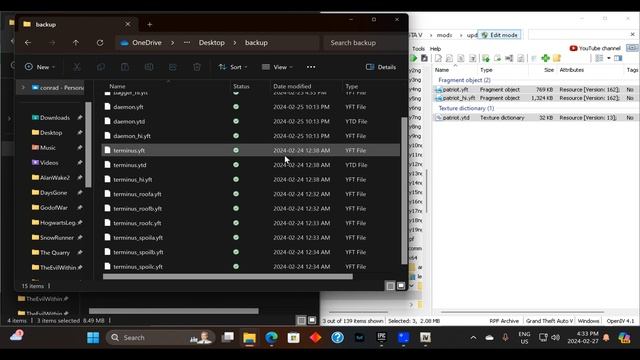Open view mode dropdown arrow in OpenIV toolbar

(x=608, y=58)
